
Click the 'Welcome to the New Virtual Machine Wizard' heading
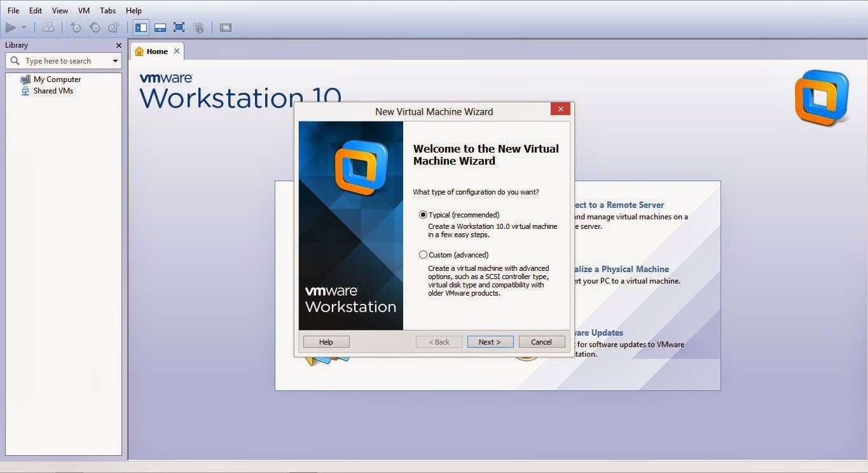click(x=486, y=154)
